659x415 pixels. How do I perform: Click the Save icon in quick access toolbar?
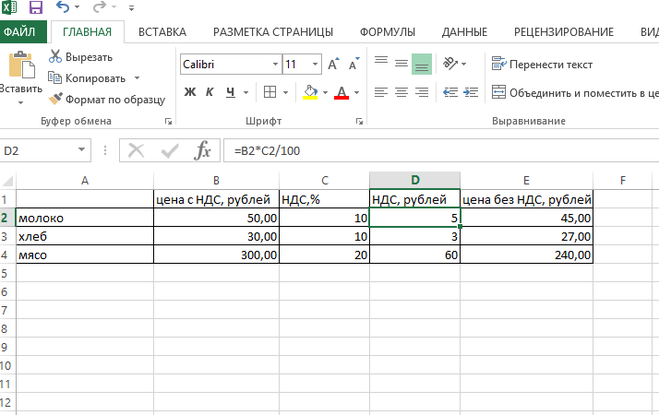(36, 8)
